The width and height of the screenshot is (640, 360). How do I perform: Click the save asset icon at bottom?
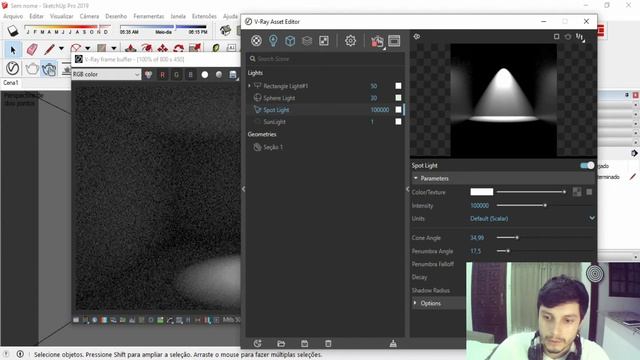point(304,343)
